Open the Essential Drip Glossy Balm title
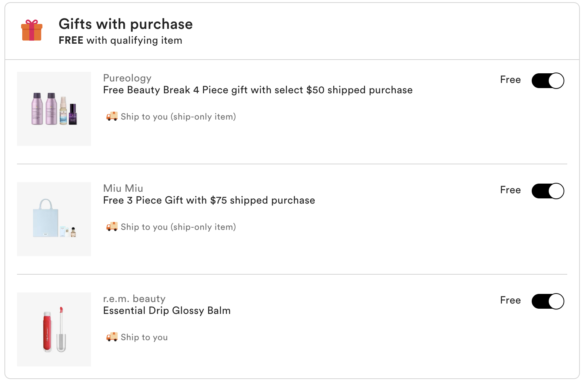 pyautogui.click(x=167, y=311)
